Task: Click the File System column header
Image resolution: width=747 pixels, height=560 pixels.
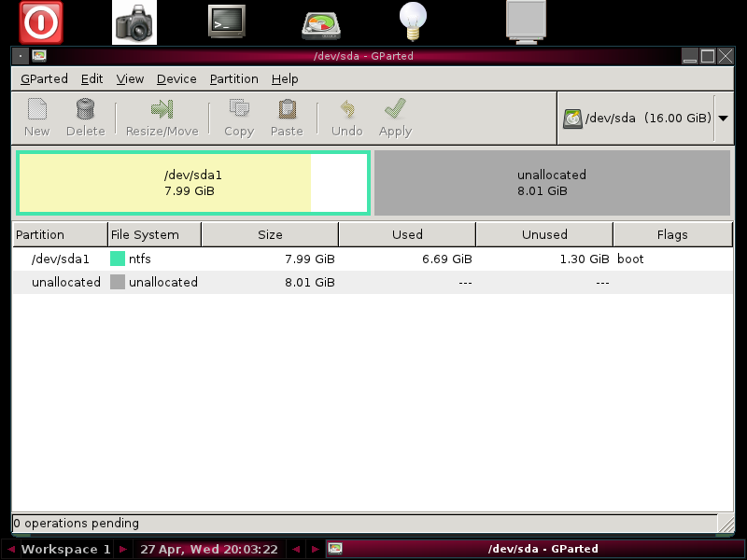Action: coord(155,234)
